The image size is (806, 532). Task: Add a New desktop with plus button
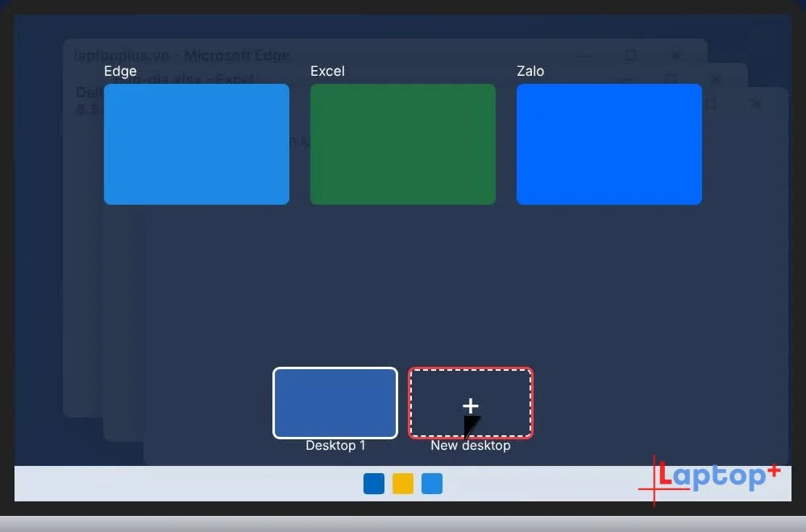click(471, 403)
